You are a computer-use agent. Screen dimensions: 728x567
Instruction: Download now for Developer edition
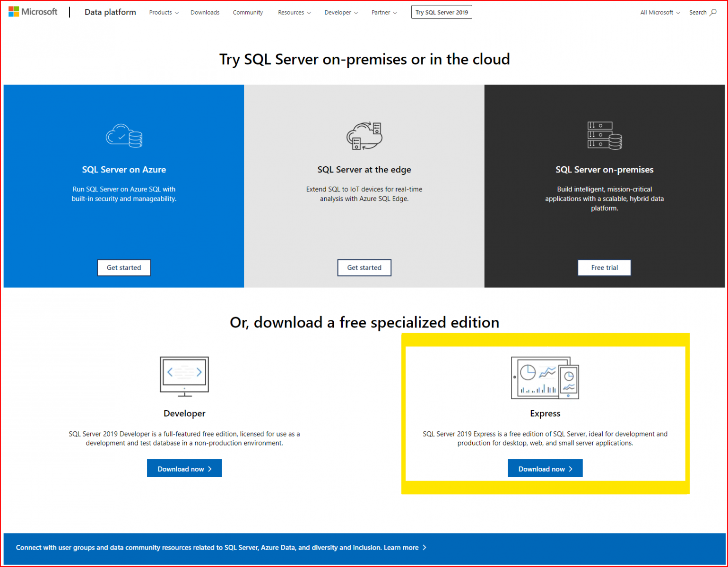(184, 468)
